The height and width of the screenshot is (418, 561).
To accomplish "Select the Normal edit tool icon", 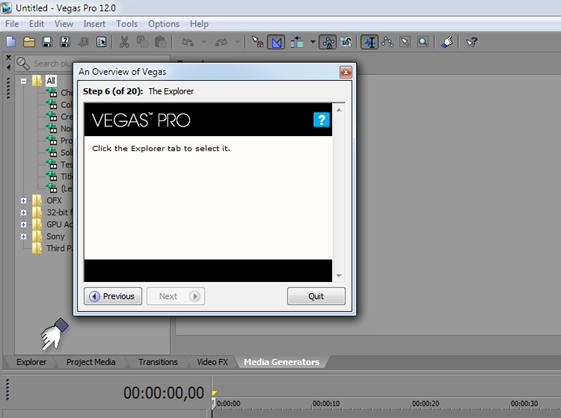I will pos(369,42).
